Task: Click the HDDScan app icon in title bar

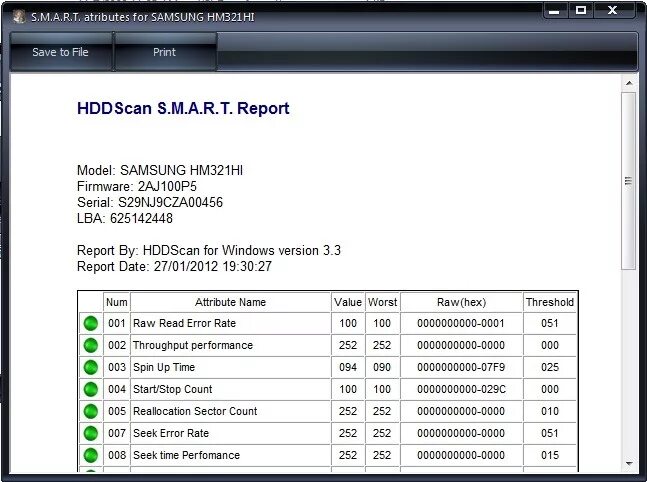Action: pyautogui.click(x=19, y=17)
